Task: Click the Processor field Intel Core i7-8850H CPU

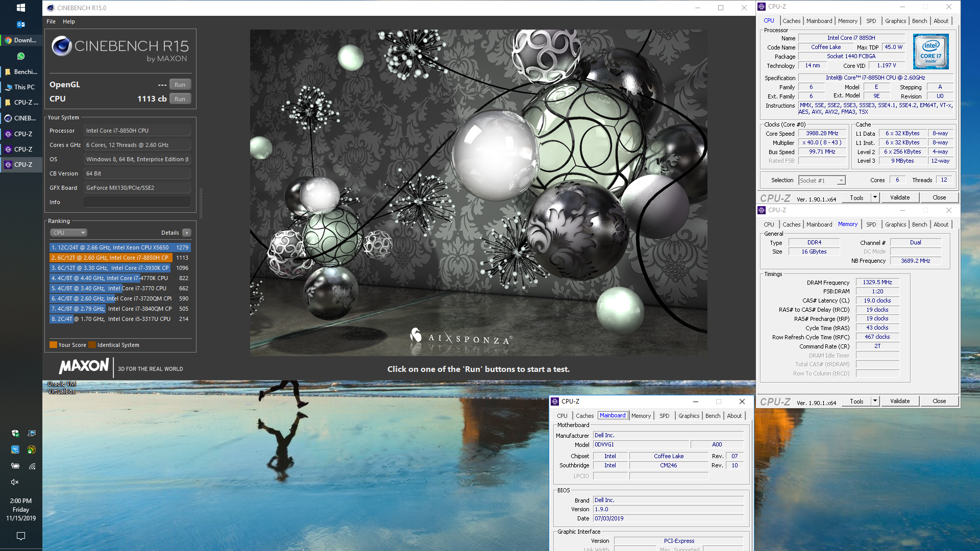Action: pos(137,131)
